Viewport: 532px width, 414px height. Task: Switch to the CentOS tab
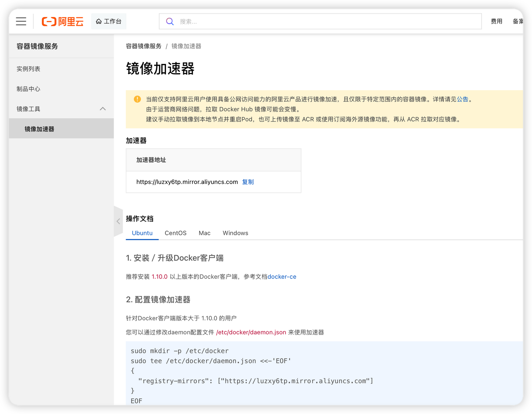point(175,233)
